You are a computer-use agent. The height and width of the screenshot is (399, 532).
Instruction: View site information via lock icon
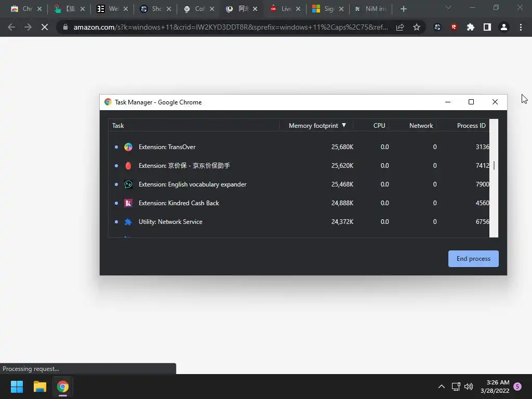click(x=65, y=27)
